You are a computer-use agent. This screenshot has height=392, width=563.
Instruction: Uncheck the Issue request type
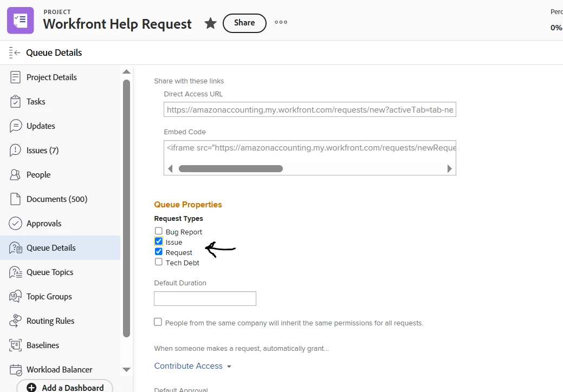click(x=158, y=241)
